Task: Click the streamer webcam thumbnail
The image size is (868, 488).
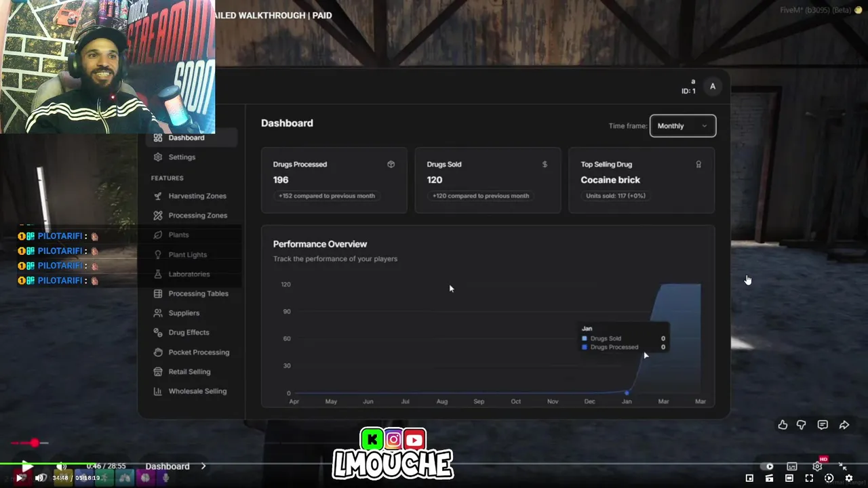Action: pos(108,66)
